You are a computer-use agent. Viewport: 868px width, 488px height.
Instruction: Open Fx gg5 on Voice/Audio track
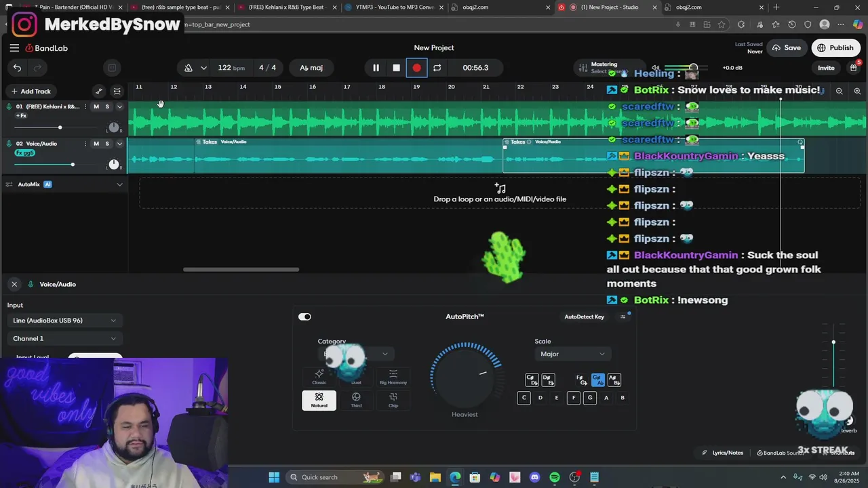pyautogui.click(x=24, y=153)
